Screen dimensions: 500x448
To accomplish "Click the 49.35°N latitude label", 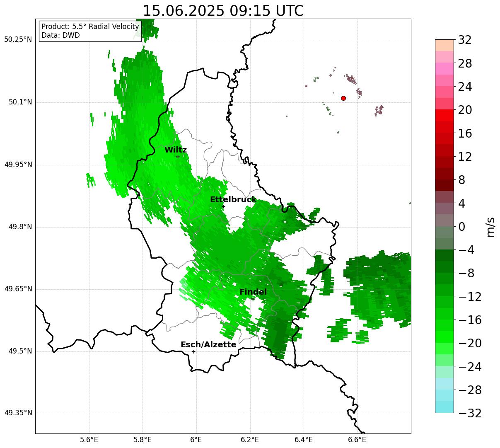I will pos(18,413).
